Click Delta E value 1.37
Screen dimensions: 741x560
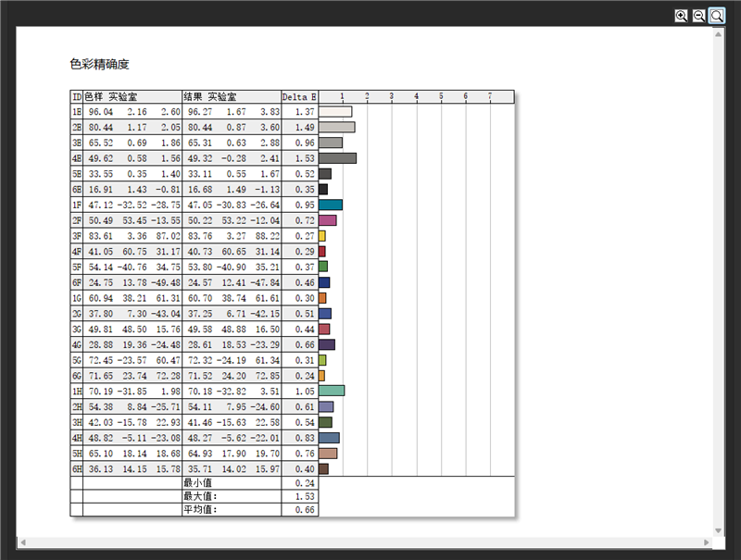(305, 112)
